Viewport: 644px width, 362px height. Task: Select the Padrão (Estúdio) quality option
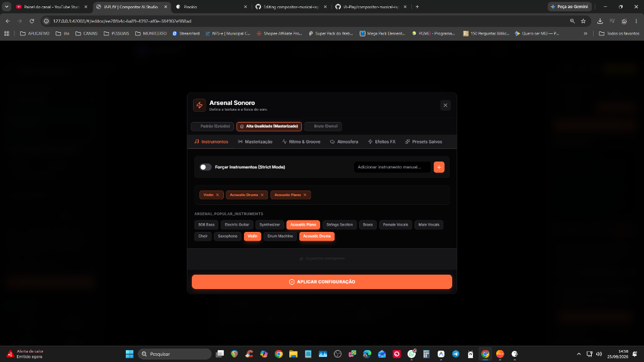213,126
